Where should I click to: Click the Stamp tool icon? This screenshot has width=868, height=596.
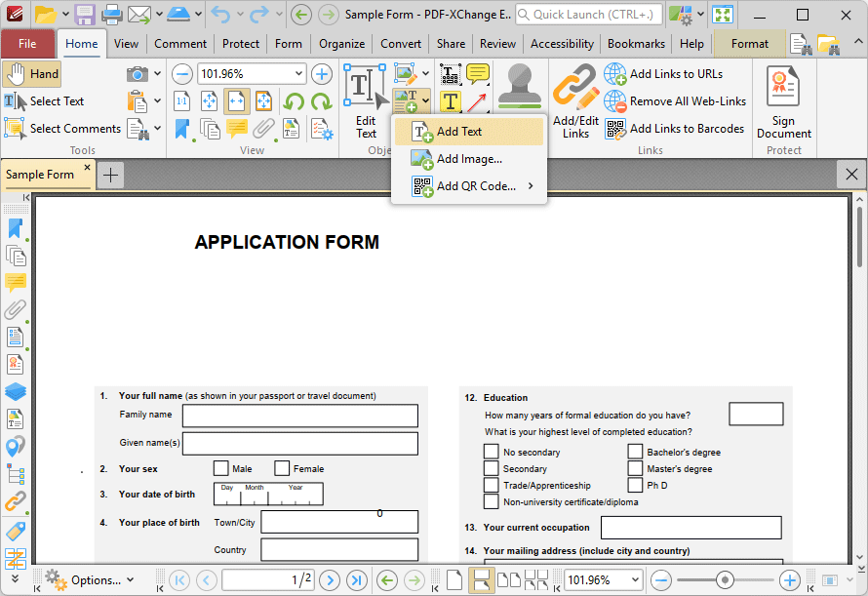[519, 87]
